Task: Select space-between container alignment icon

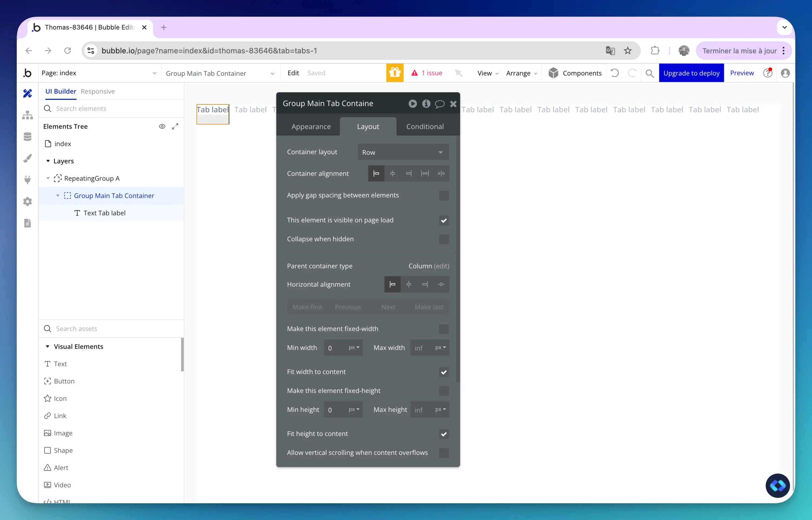Action: (x=425, y=174)
